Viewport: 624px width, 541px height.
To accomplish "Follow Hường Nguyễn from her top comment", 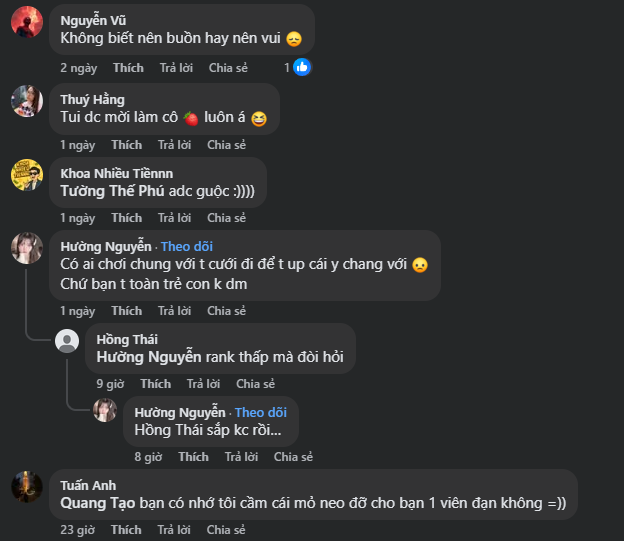I will pyautogui.click(x=188, y=246).
